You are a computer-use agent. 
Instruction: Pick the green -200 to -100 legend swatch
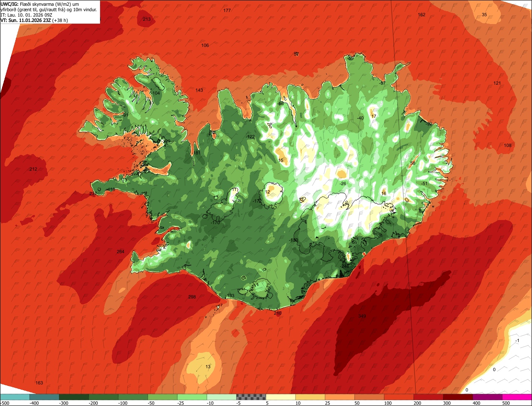click(103, 397)
